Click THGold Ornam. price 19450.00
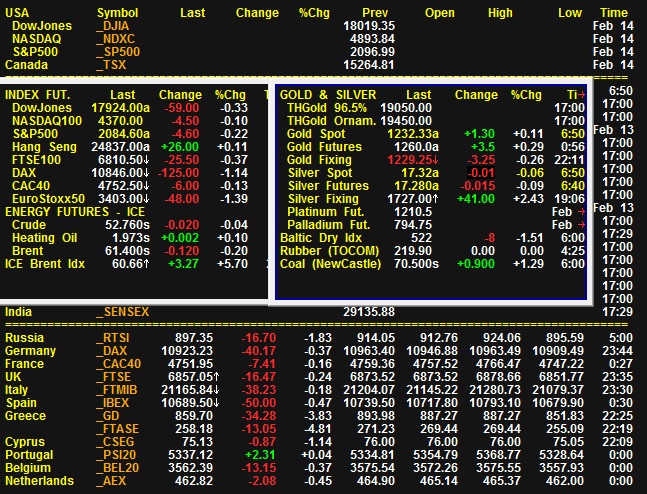 (406, 121)
